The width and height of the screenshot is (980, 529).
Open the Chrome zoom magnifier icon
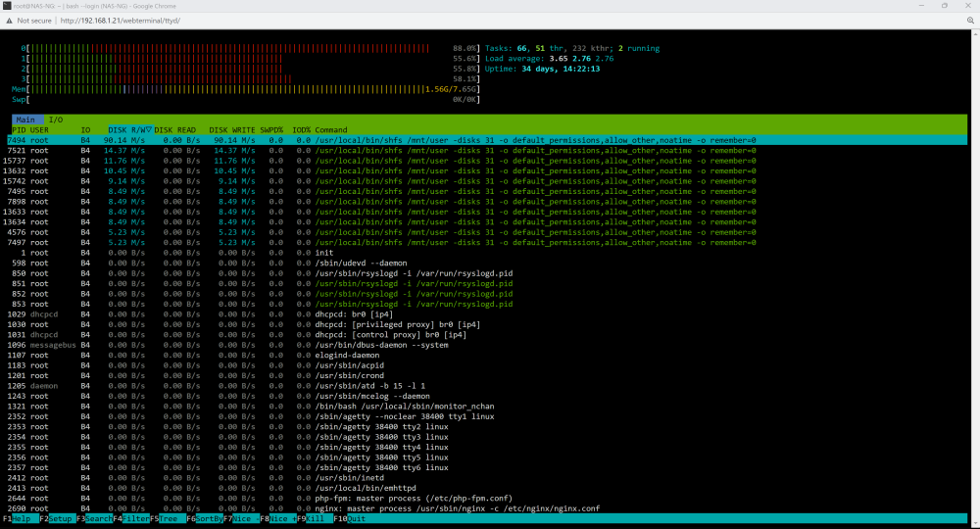coord(970,20)
